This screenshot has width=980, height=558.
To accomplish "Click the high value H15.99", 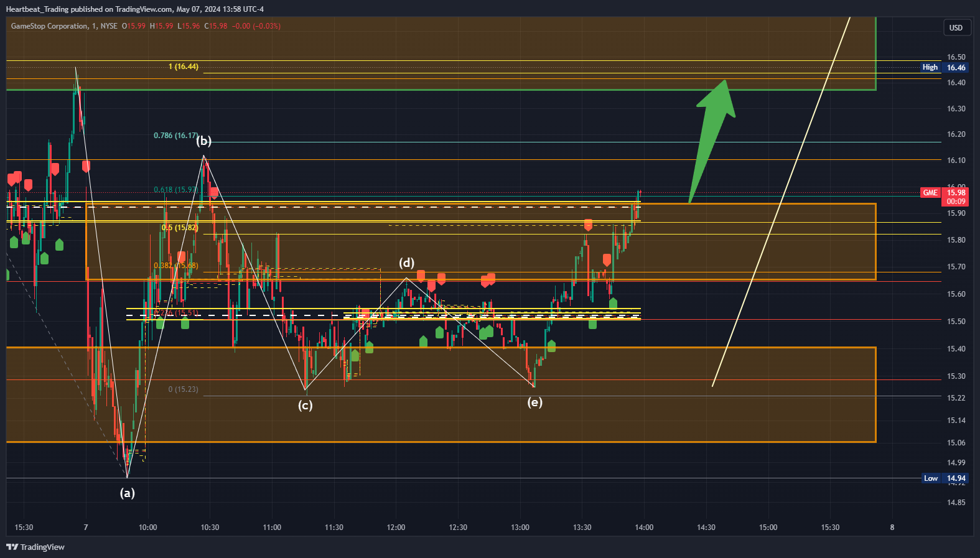I will 162,26.
